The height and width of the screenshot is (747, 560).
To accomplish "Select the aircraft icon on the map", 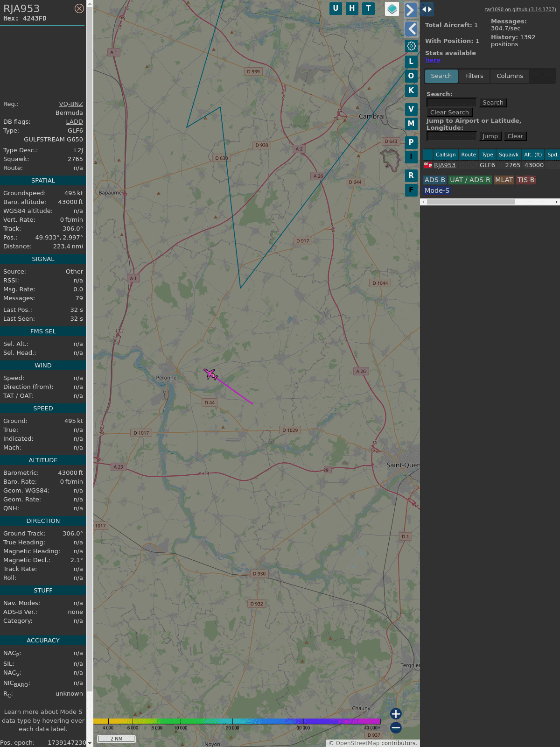I will coord(211,374).
